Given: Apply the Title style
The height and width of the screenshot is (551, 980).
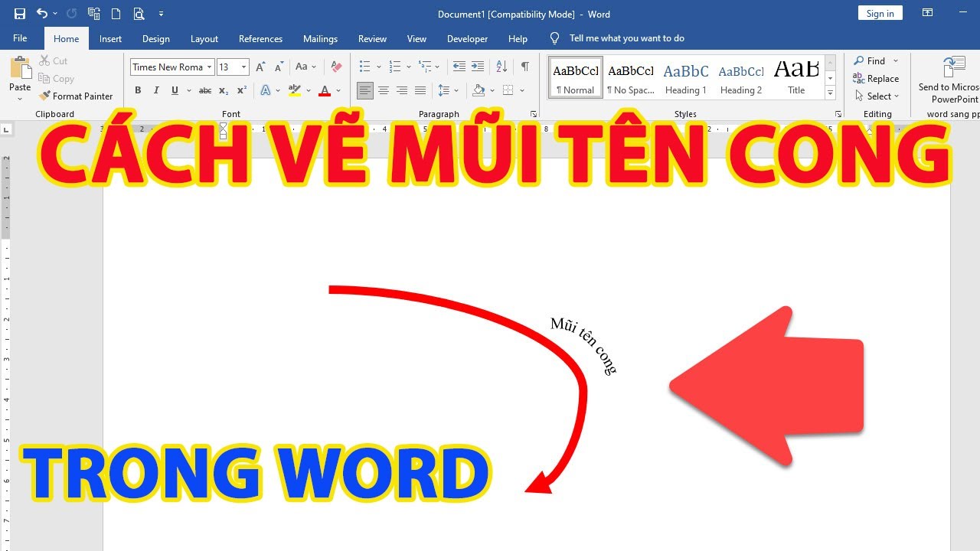Looking at the screenshot, I should coord(796,77).
